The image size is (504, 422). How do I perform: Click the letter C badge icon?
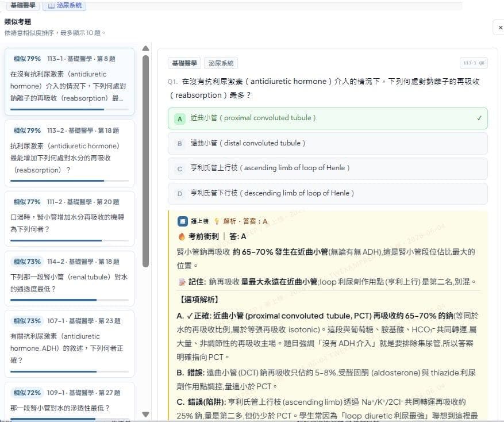tap(180, 169)
